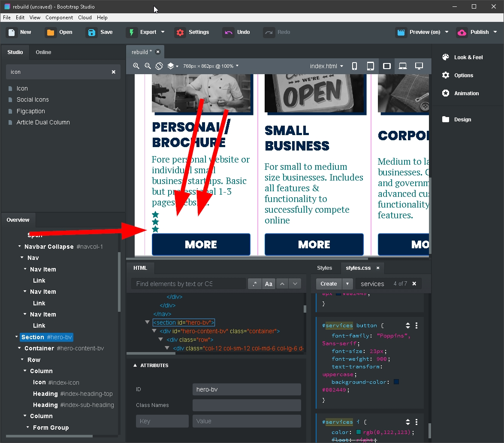Open the Export dropdown arrow
Screen dimensions: 504x443
(163, 32)
